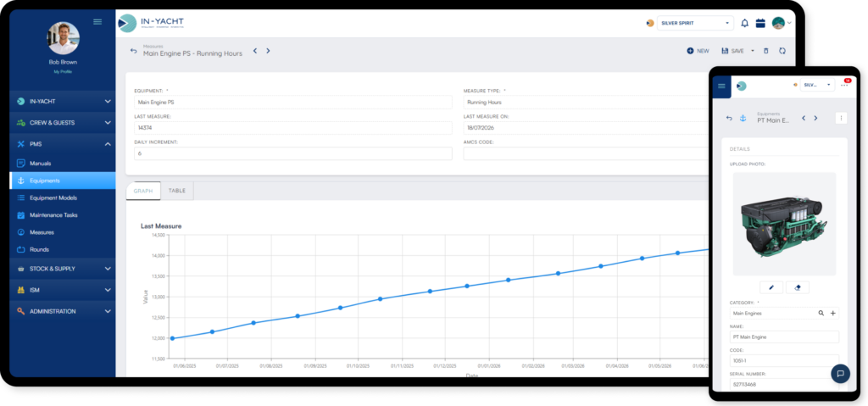Go back with the return arrow
The image size is (868, 406).
133,50
